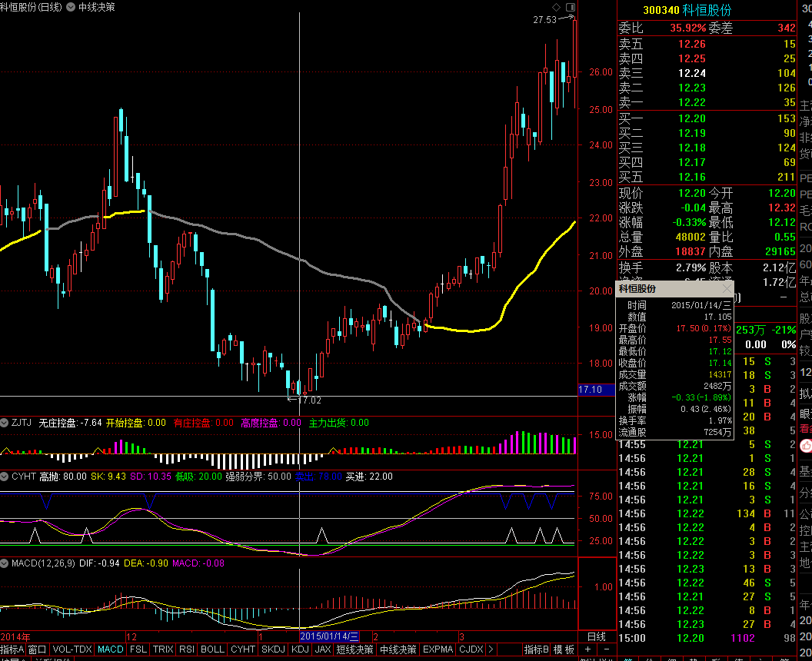Click the 换手 value 2.79%

coord(691,267)
